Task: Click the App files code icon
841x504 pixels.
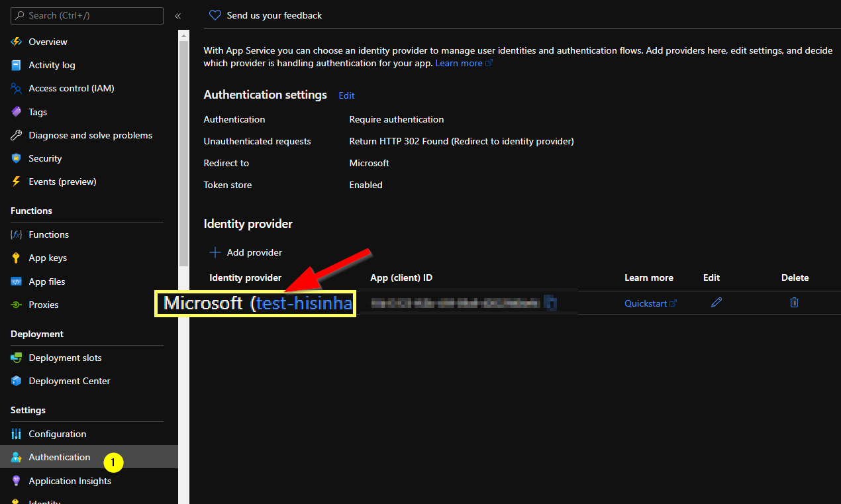Action: click(x=17, y=281)
